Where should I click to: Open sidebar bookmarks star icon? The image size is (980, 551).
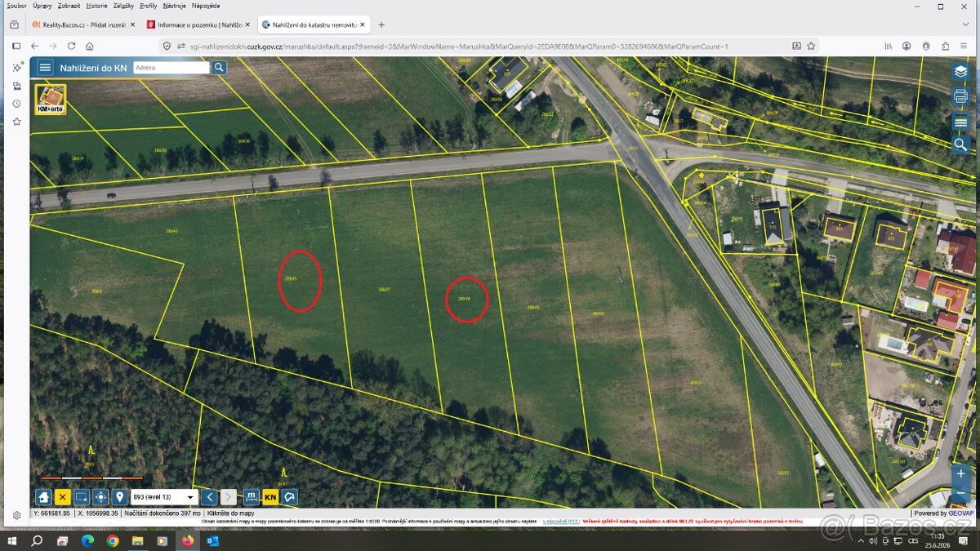[x=16, y=122]
